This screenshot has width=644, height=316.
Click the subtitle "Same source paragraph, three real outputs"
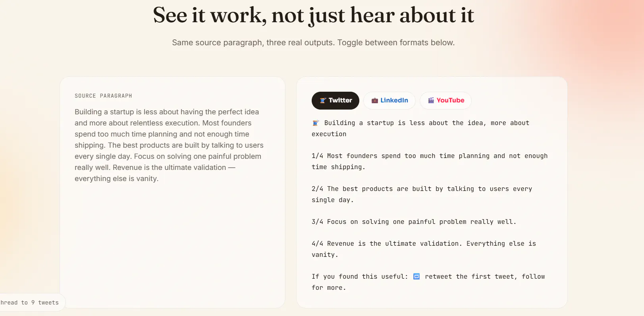click(x=253, y=42)
